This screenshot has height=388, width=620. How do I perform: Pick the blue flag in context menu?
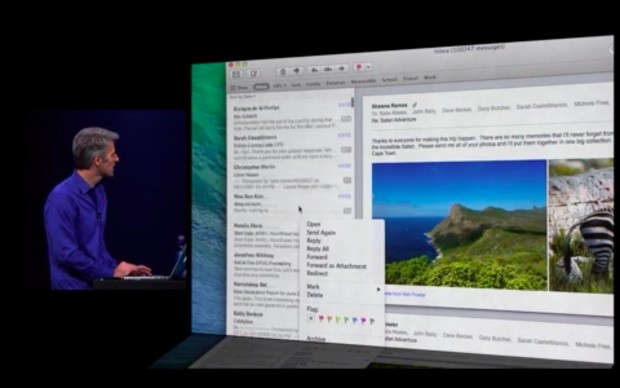coord(355,320)
